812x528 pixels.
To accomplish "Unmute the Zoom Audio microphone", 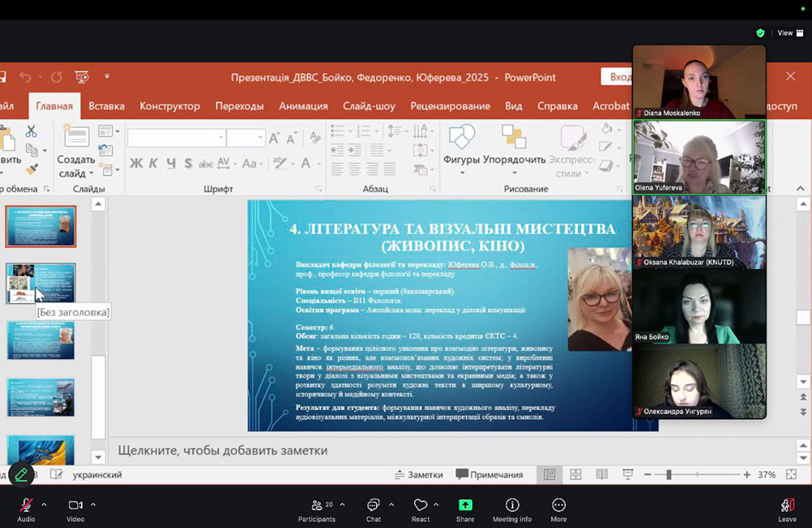I will pos(26,505).
